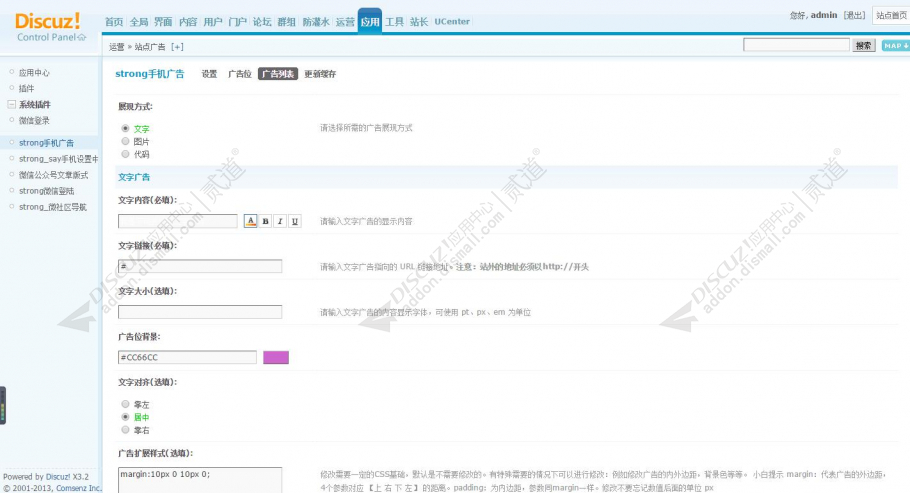Focus the 文字大小 input field
The width and height of the screenshot is (910, 493).
tap(200, 312)
